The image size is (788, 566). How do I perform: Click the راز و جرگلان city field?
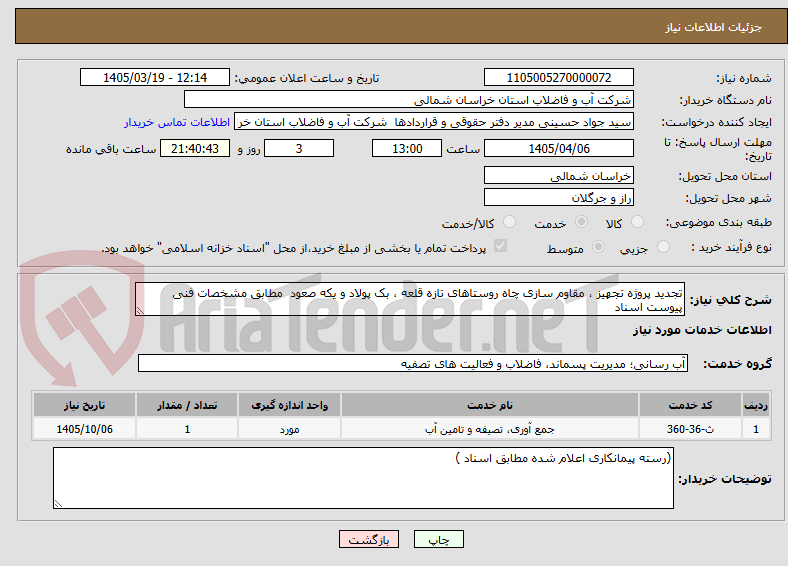coord(558,197)
